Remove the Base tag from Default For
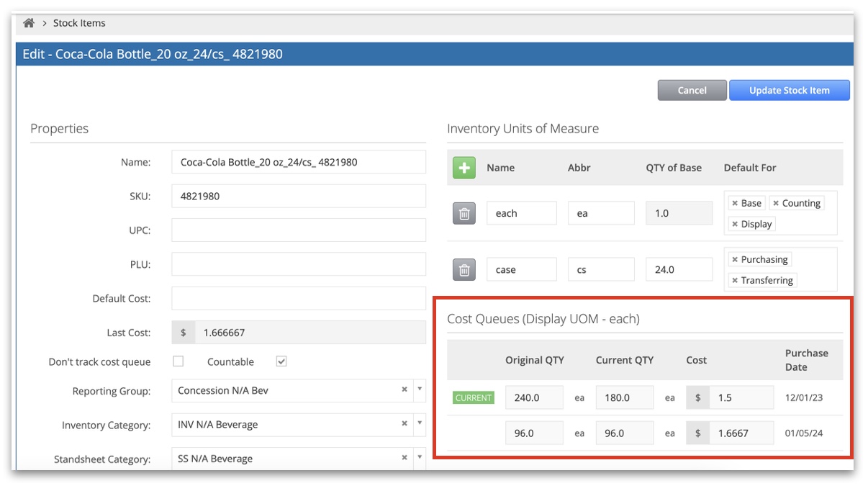The height and width of the screenshot is (491, 868). (x=734, y=203)
